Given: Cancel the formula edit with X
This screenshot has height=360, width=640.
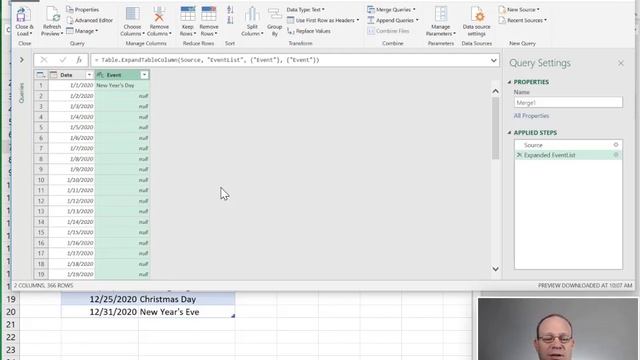Looking at the screenshot, I should [44, 60].
